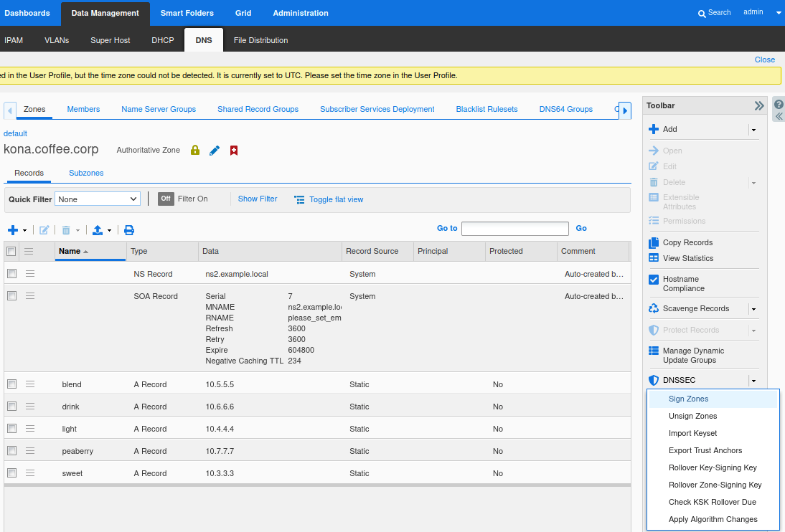The height and width of the screenshot is (532, 785).
Task: Click the Show Filter link
Action: click(x=258, y=199)
